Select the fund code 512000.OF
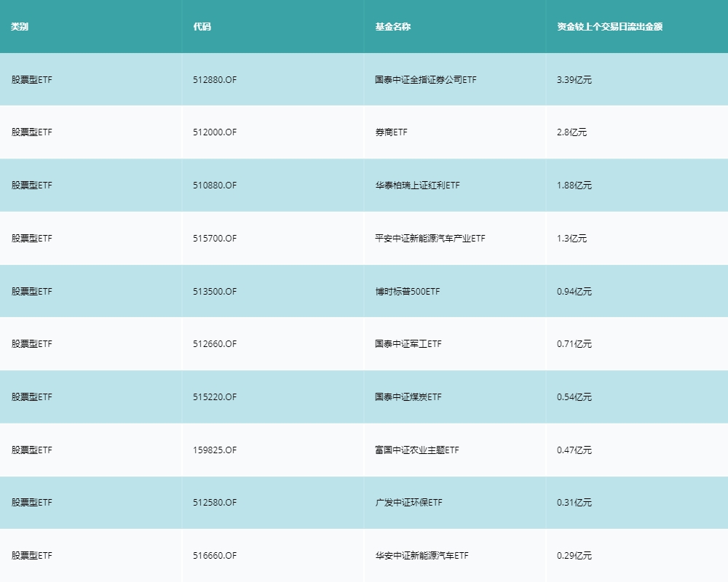This screenshot has height=582, width=728. pyautogui.click(x=213, y=132)
